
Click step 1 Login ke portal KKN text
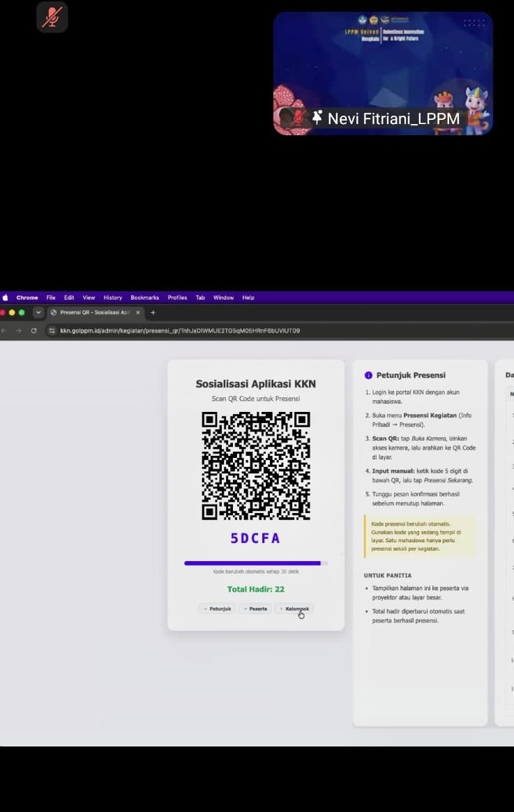(x=416, y=397)
